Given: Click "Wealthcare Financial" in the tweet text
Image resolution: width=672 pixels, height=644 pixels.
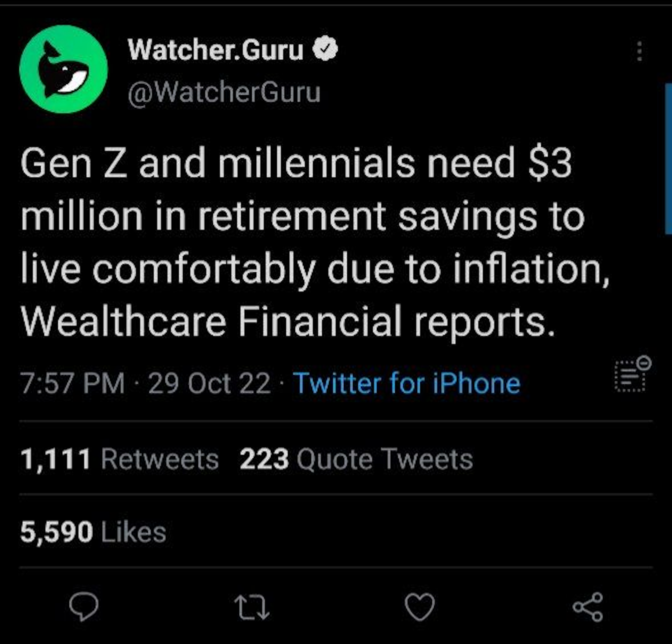Looking at the screenshot, I should 210,321.
